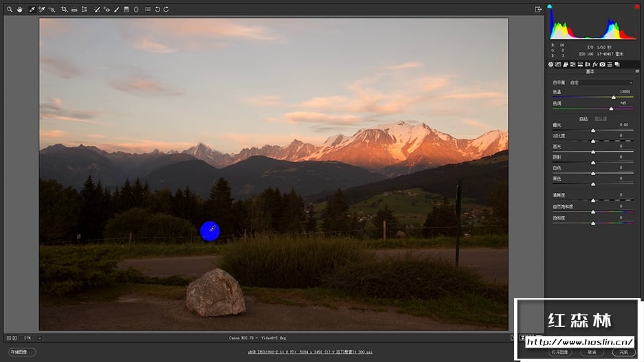Select the Red Eye Removal tool
The height and width of the screenshot is (362, 644).
coord(107,10)
